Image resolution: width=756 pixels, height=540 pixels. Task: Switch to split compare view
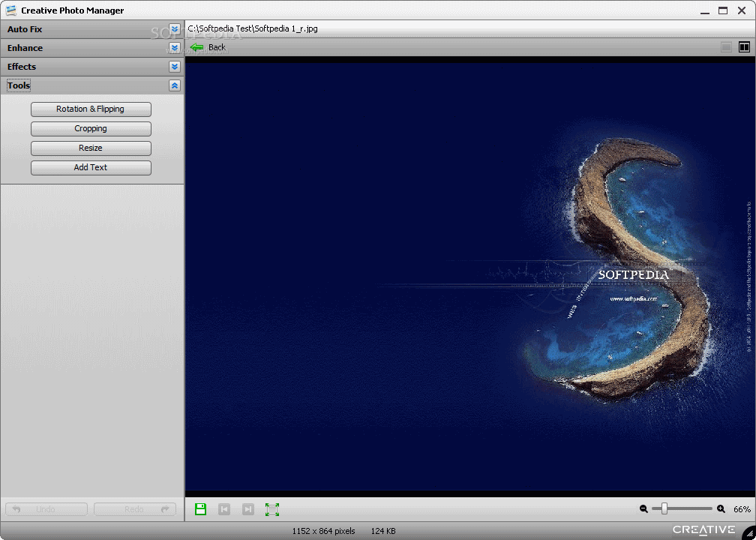[745, 47]
